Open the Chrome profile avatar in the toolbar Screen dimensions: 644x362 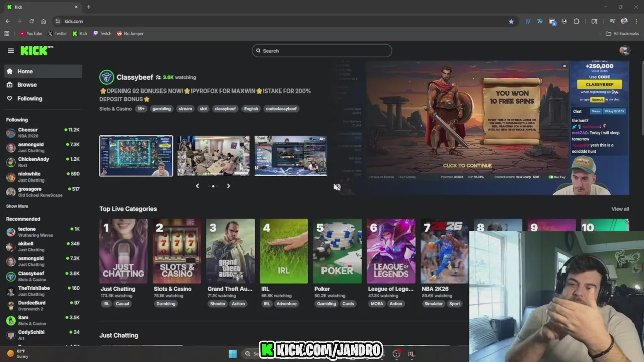point(624,21)
